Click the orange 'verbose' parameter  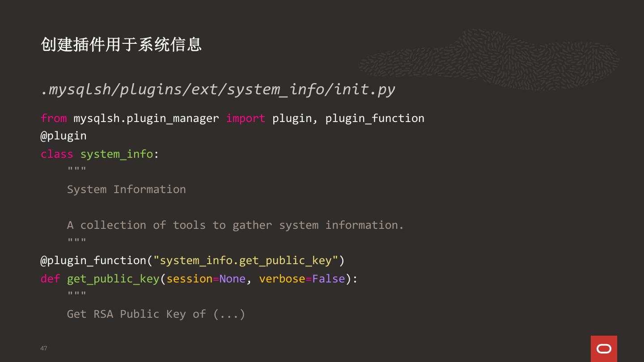click(x=282, y=279)
